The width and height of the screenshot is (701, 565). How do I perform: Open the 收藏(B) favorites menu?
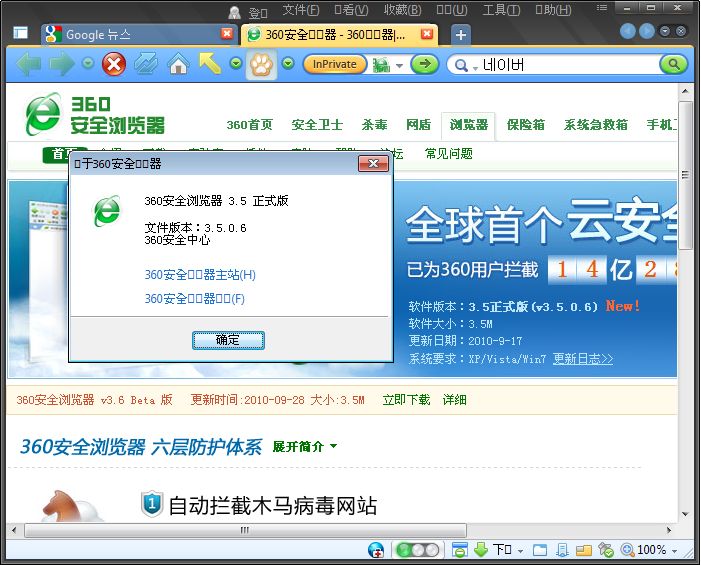[x=402, y=10]
